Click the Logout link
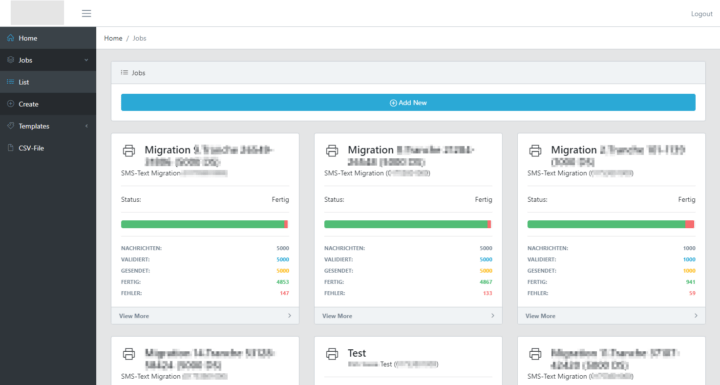The height and width of the screenshot is (385, 720). [x=702, y=14]
